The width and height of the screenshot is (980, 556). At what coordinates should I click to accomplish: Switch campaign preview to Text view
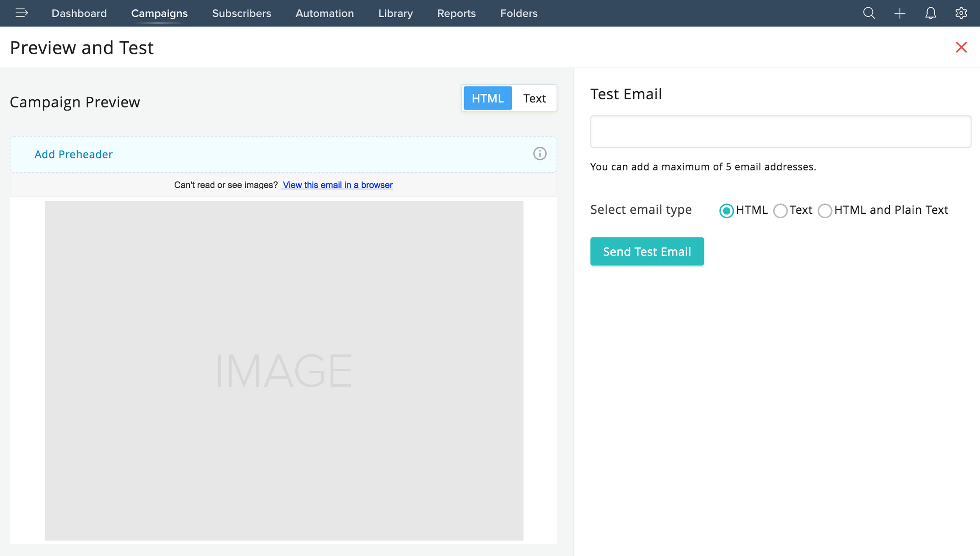tap(534, 98)
